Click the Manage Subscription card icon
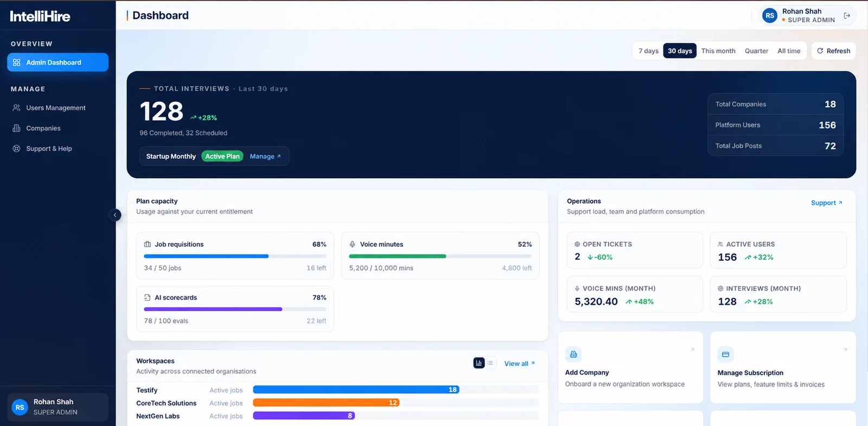 click(725, 354)
